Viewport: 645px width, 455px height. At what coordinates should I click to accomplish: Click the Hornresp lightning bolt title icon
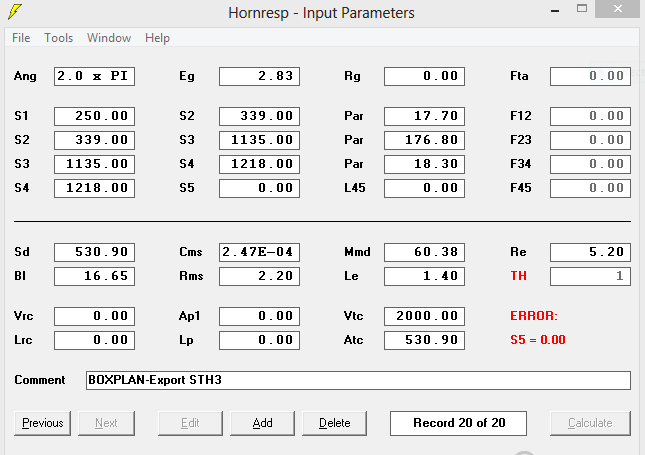click(x=15, y=12)
